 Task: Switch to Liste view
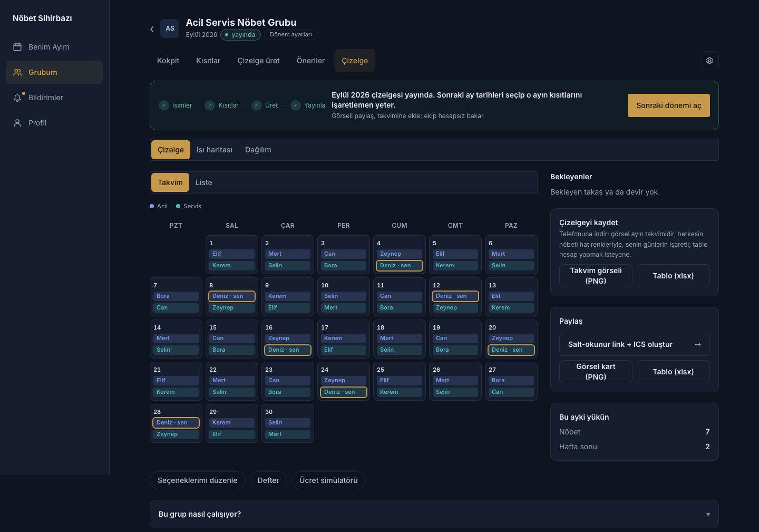pyautogui.click(x=204, y=182)
